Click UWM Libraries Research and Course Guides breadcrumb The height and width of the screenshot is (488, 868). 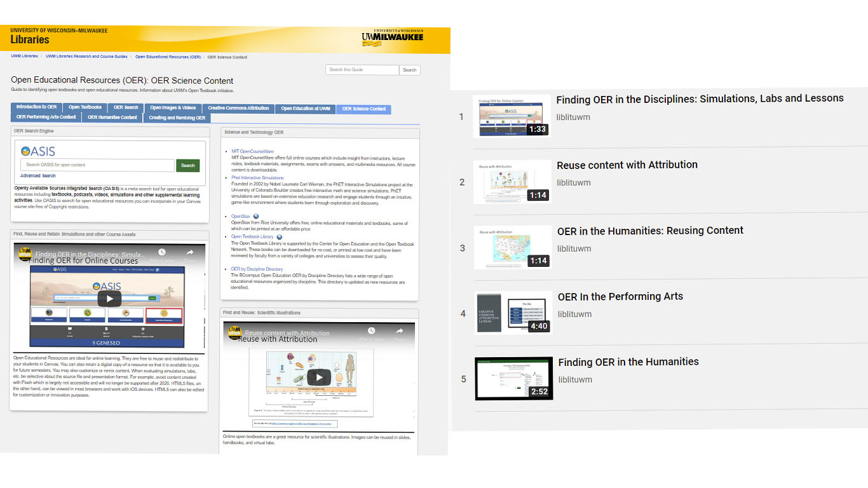(x=86, y=57)
